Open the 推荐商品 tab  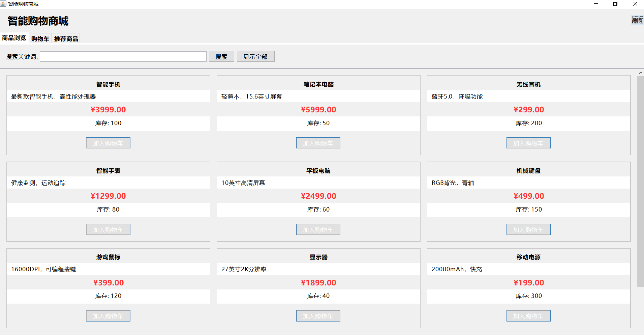click(66, 39)
